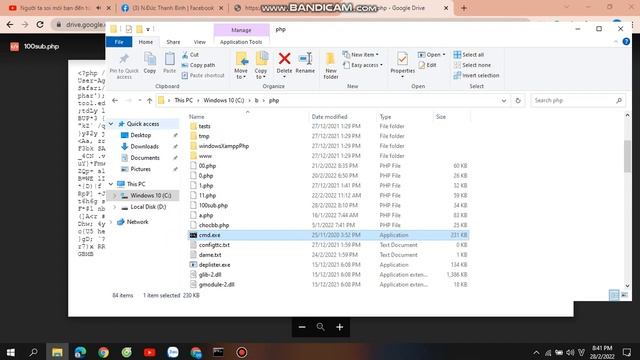Reload the Chrome page
640x360 pixels.
(x=40, y=24)
